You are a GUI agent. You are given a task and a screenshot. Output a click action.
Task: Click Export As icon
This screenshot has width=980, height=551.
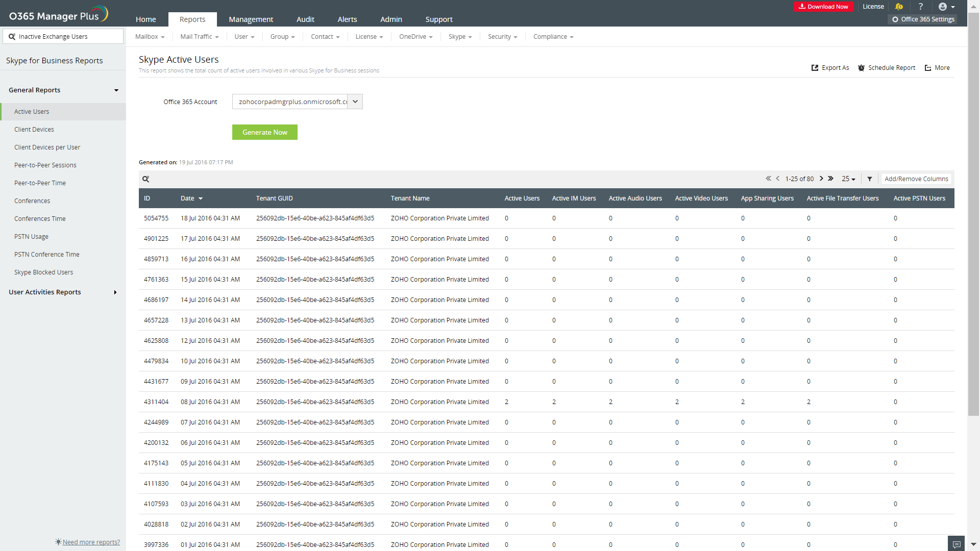pyautogui.click(x=815, y=68)
